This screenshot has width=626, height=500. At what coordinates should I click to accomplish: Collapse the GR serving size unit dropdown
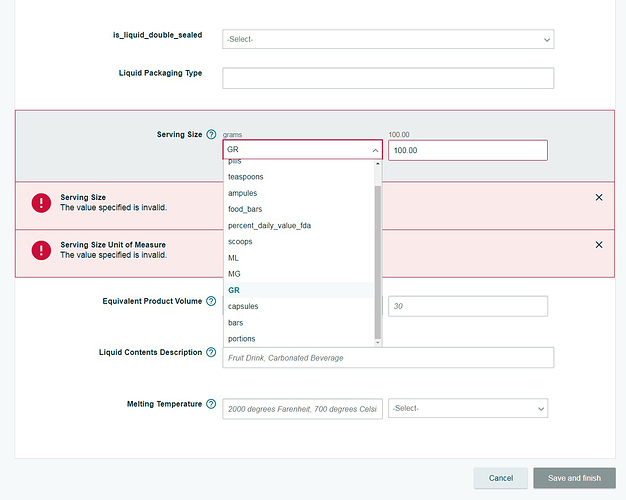pyautogui.click(x=375, y=150)
